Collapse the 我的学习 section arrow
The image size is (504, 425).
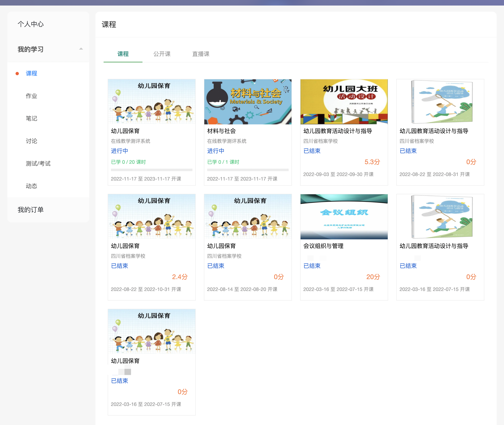(x=81, y=49)
